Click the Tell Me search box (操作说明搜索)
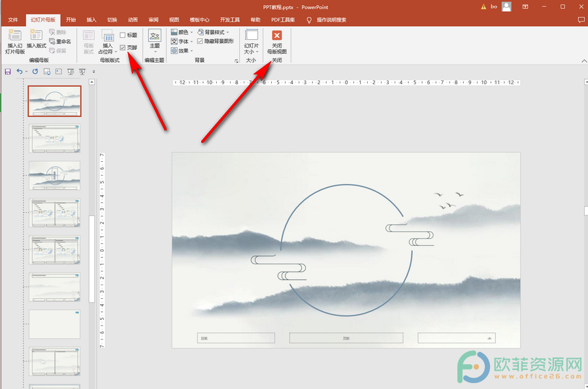The image size is (588, 389). click(x=331, y=20)
